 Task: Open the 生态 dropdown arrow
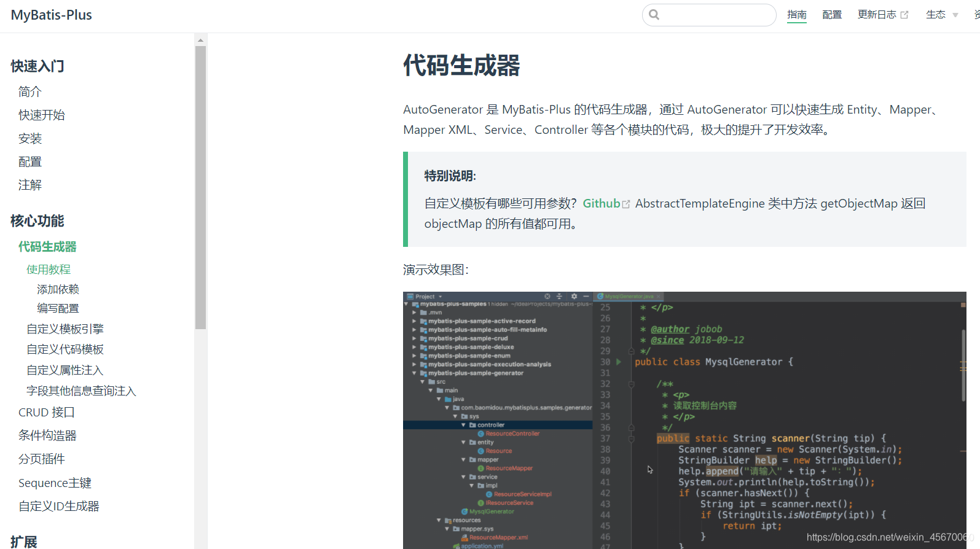(x=955, y=15)
